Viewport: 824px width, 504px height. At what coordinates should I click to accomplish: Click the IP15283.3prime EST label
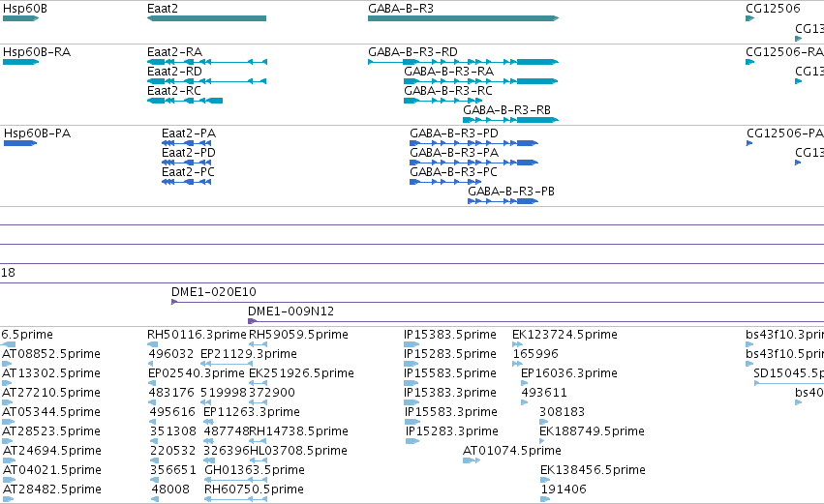pyautogui.click(x=452, y=431)
